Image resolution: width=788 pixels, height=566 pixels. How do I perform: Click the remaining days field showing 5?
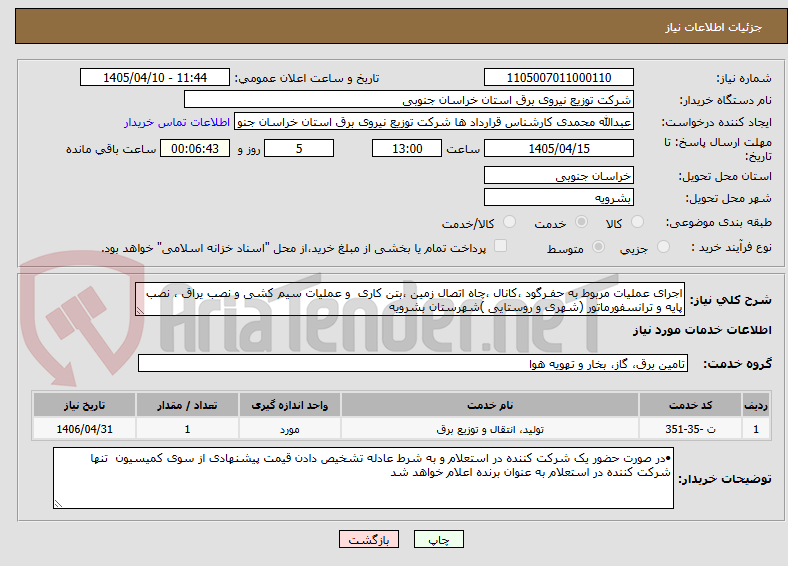299,148
